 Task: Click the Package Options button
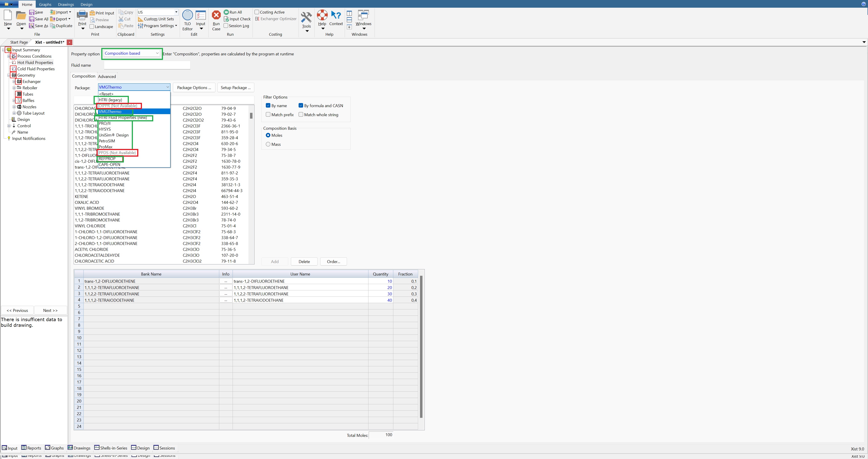point(194,88)
